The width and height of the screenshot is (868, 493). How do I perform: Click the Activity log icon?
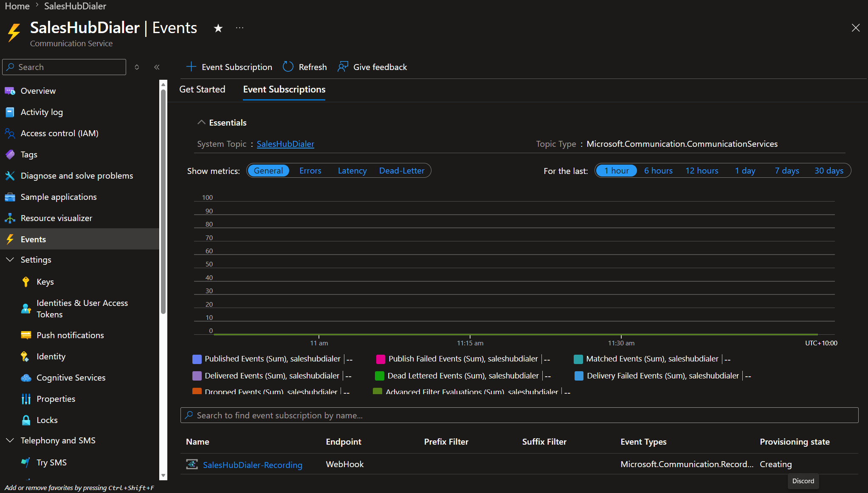click(x=10, y=112)
